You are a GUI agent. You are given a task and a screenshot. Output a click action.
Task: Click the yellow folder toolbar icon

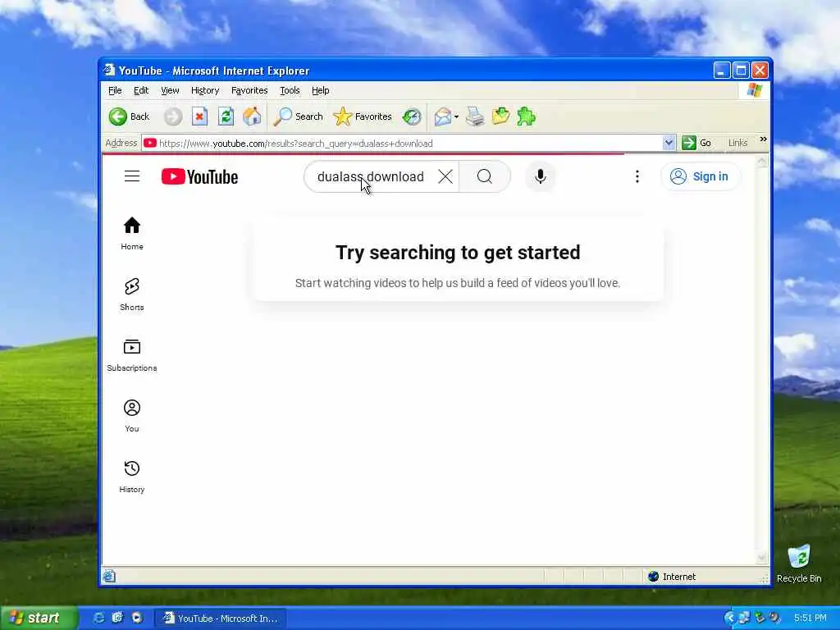500,116
